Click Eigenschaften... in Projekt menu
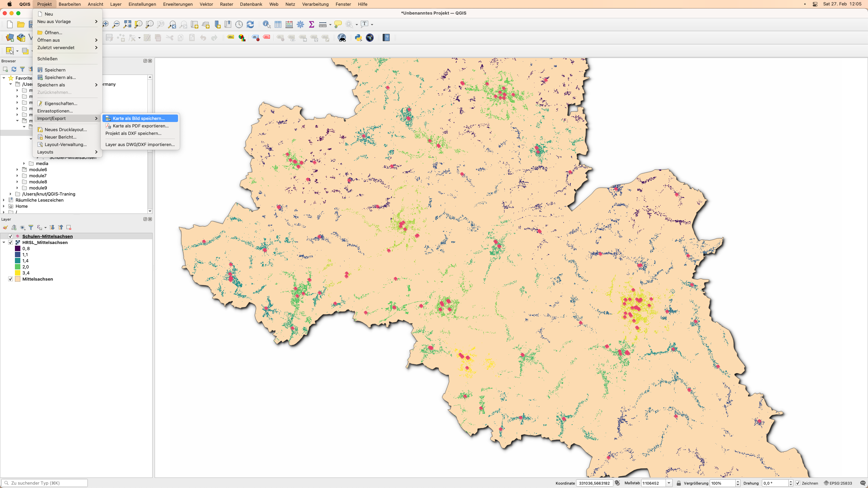This screenshot has width=868, height=488. (x=67, y=103)
